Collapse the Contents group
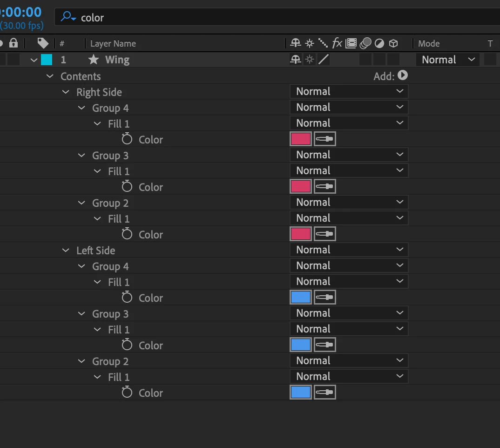The image size is (500, 448). click(50, 76)
